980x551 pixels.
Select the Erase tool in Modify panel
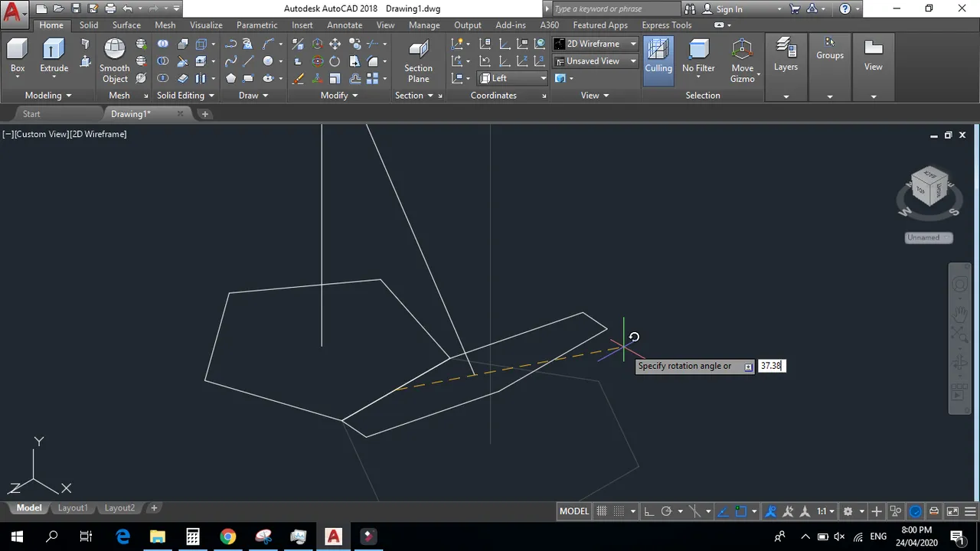(x=298, y=78)
